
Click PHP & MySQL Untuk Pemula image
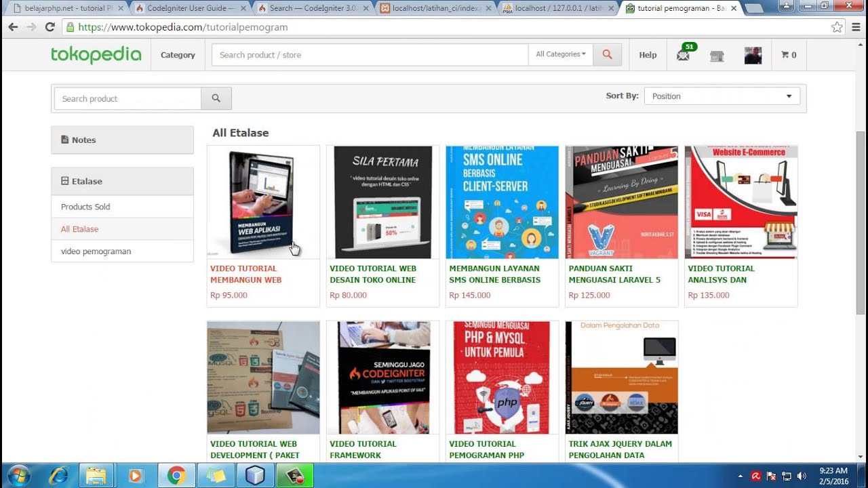pyautogui.click(x=502, y=378)
